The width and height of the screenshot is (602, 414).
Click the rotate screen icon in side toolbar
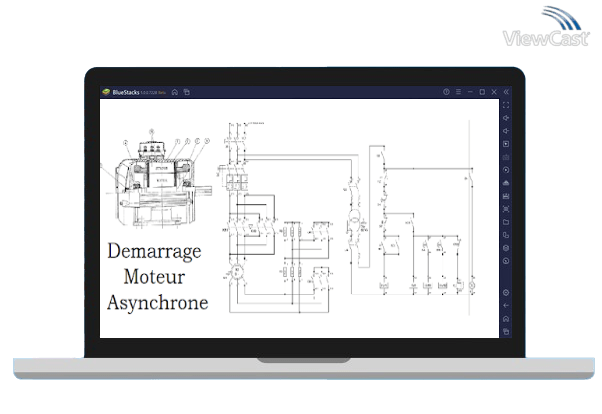[x=506, y=235]
